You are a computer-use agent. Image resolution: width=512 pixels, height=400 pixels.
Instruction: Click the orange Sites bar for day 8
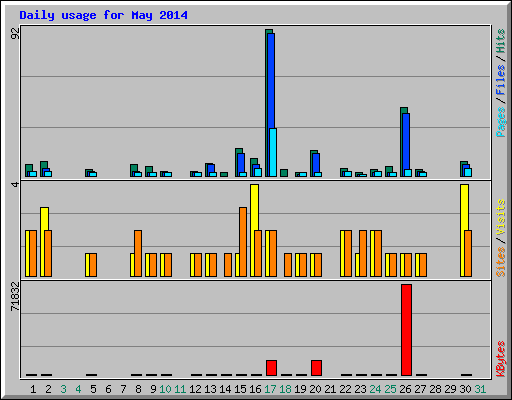tap(138, 253)
